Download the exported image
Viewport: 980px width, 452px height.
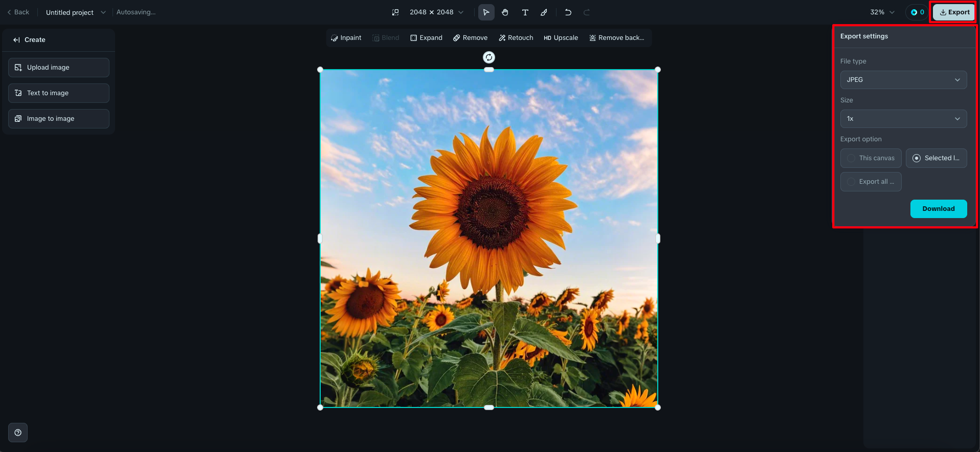point(939,209)
